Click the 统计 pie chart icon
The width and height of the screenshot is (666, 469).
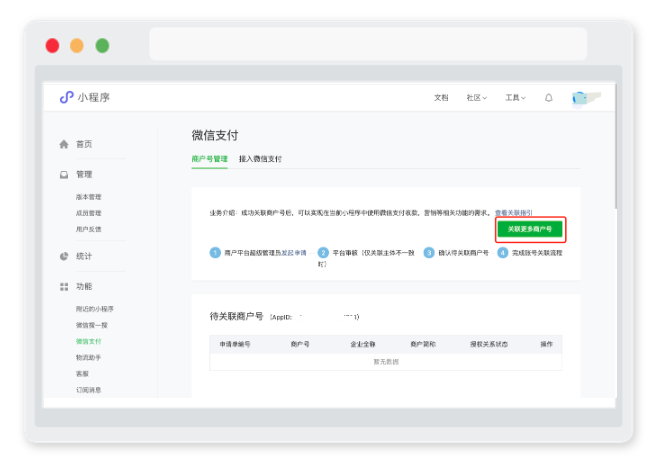point(64,256)
